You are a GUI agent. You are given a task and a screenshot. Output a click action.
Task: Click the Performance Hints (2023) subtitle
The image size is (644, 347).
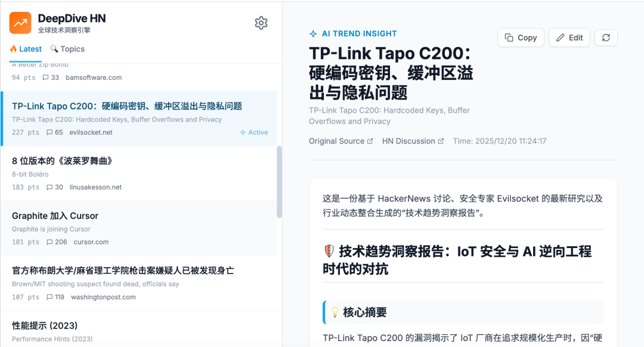(52, 339)
